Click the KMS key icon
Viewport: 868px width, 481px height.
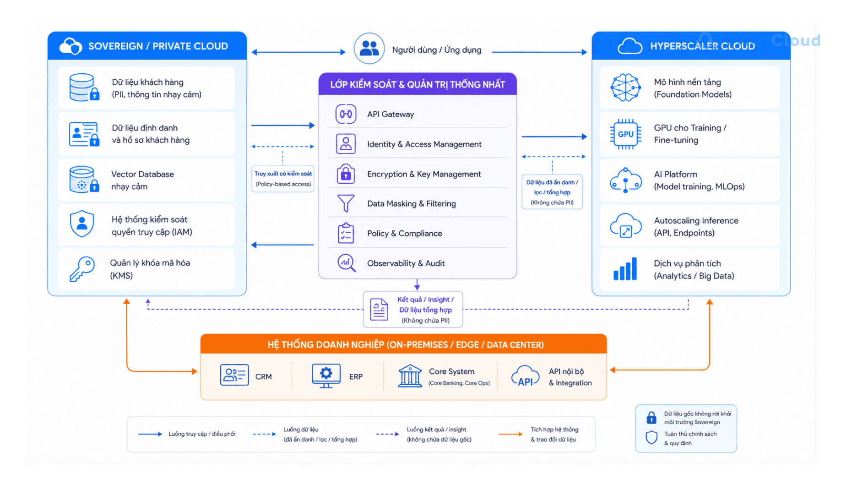[82, 269]
